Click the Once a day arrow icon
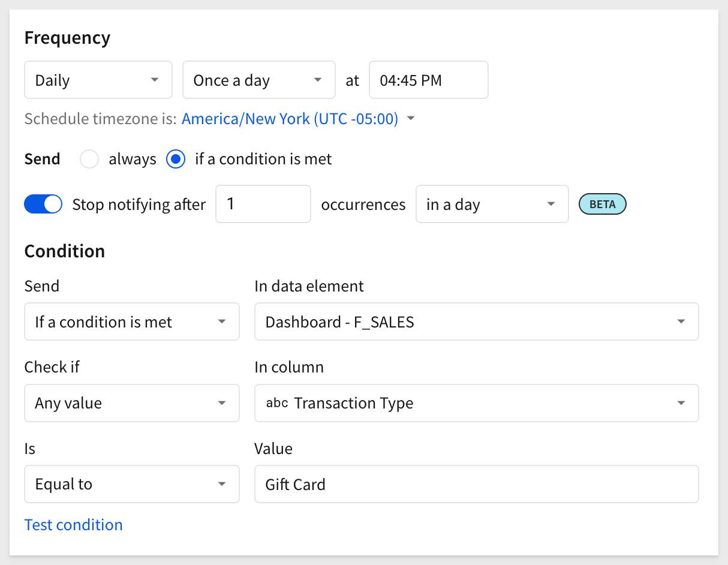Image resolution: width=728 pixels, height=565 pixels. pos(318,80)
